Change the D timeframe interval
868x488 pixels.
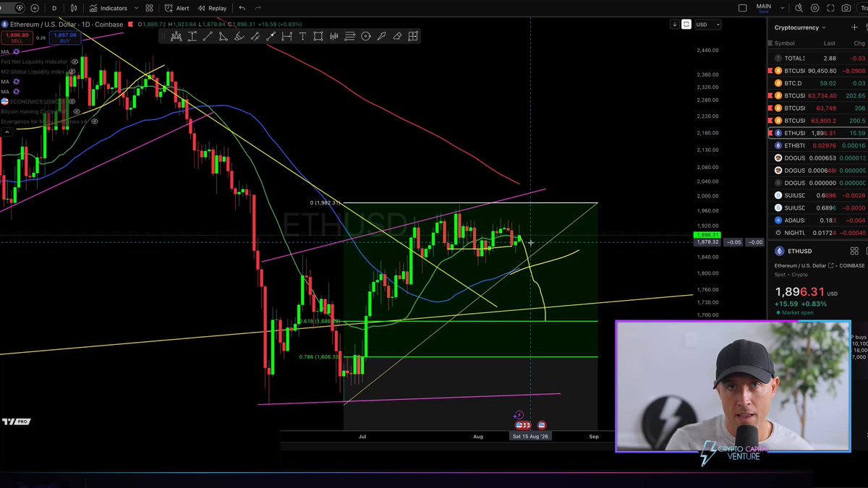click(x=54, y=8)
